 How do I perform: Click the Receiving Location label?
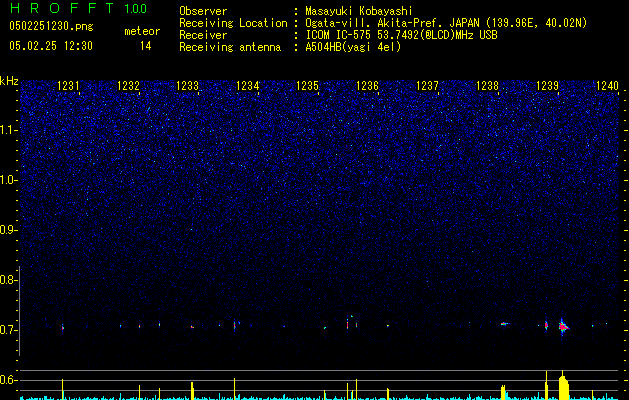pos(233,23)
